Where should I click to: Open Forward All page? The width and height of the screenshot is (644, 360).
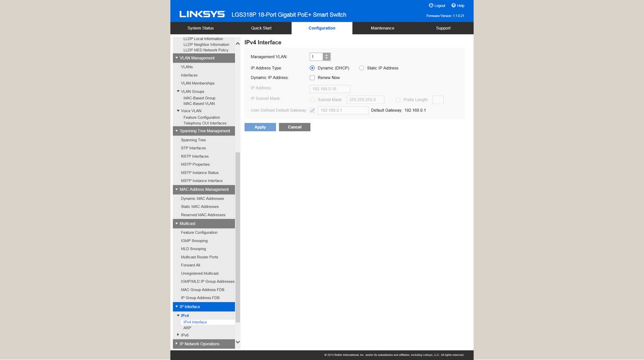tap(191, 265)
